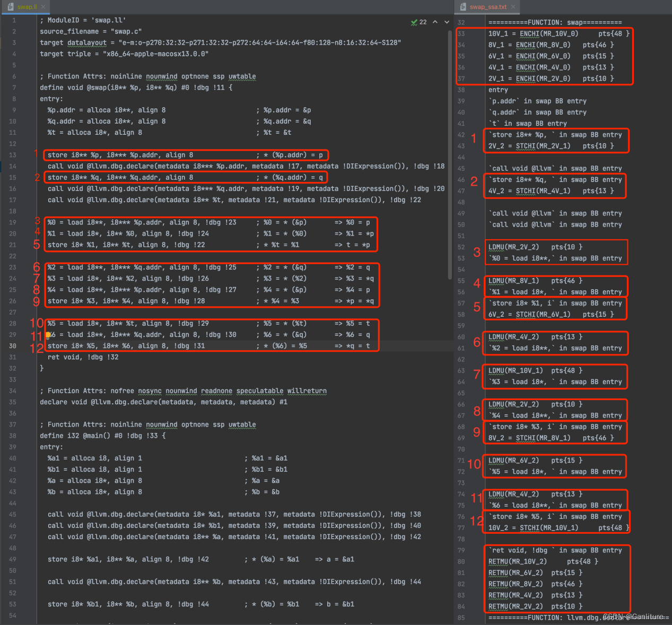
Task: Switch to the swap.ll tab
Action: pos(27,7)
